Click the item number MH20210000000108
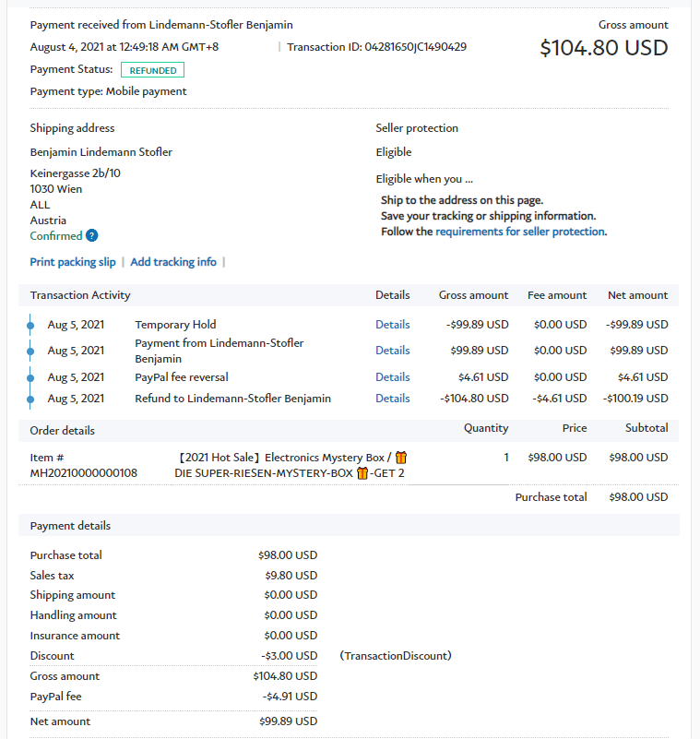 coord(83,473)
